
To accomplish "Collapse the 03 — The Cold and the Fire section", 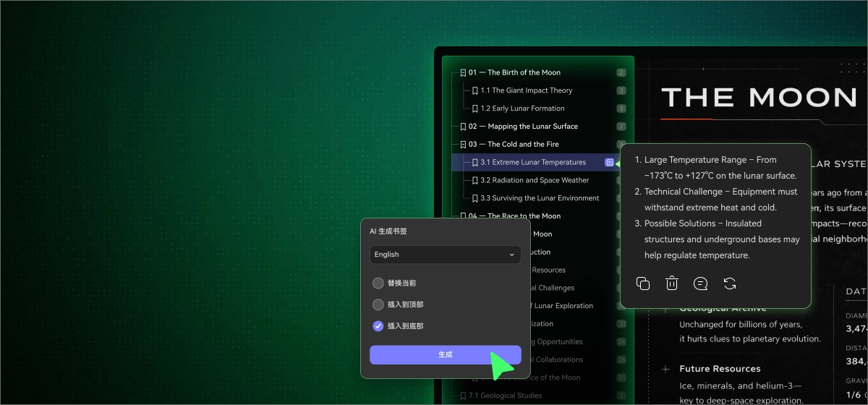I will [x=463, y=145].
